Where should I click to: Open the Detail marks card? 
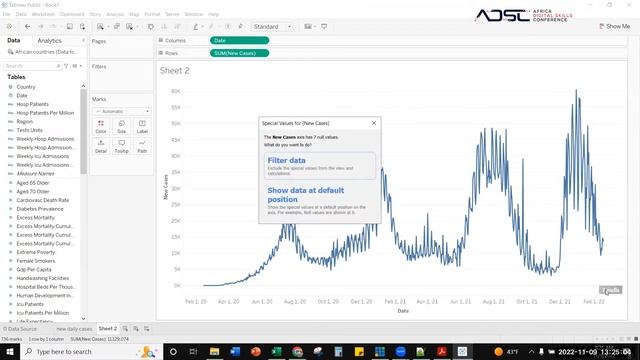pyautogui.click(x=101, y=146)
